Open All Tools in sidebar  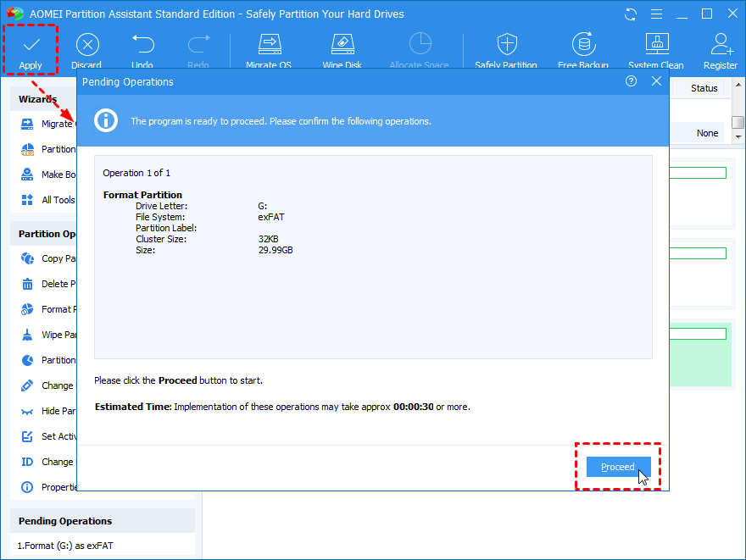tap(47, 200)
